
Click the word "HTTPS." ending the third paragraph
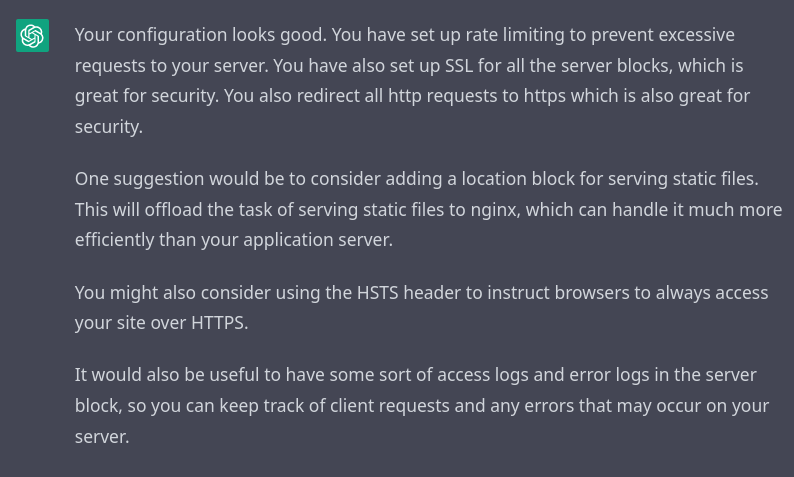coord(220,323)
